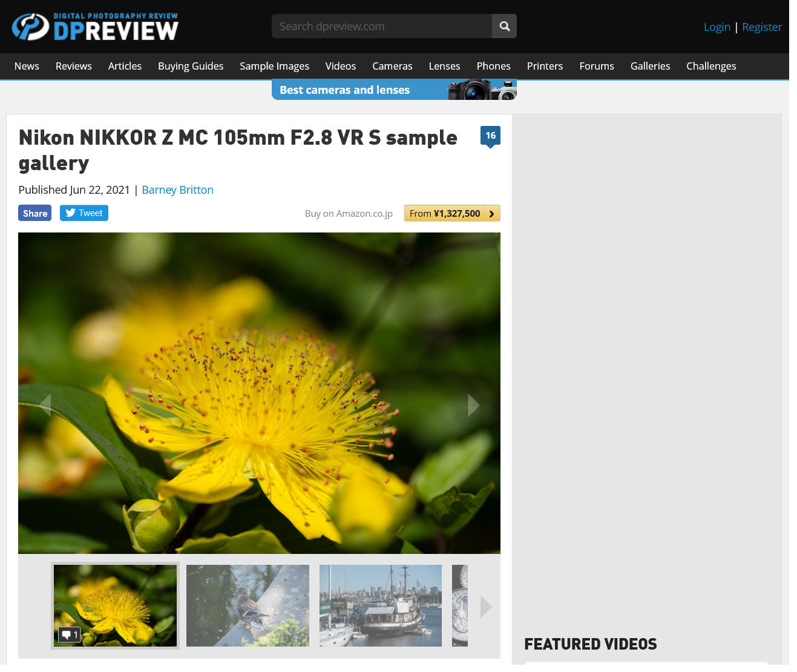This screenshot has height=672, width=797.
Task: Click the FEATURED VIDEOS heading
Action: (591, 644)
